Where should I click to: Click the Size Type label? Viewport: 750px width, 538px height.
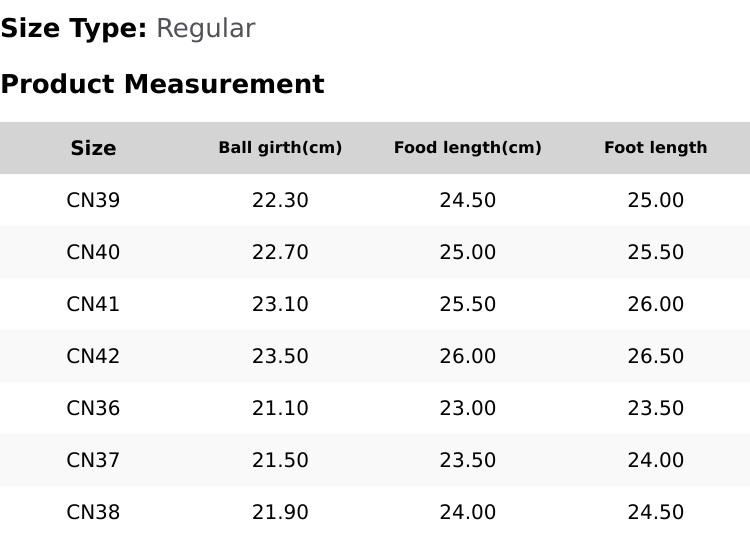click(74, 28)
